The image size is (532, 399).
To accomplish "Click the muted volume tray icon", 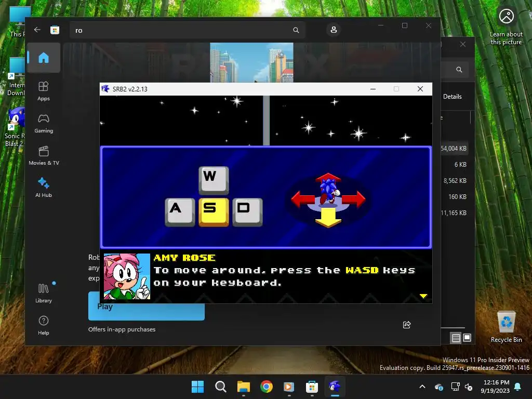I will pyautogui.click(x=469, y=387).
